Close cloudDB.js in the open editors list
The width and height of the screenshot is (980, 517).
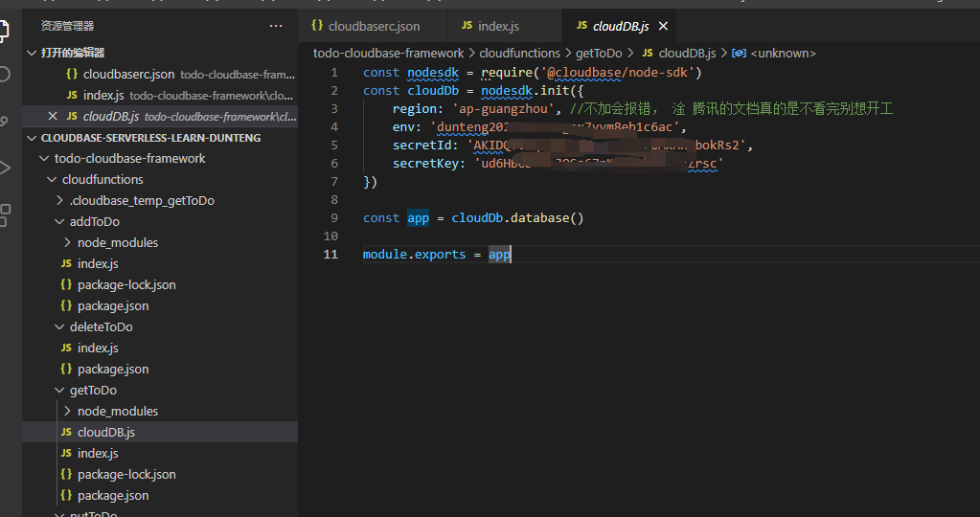[53, 116]
